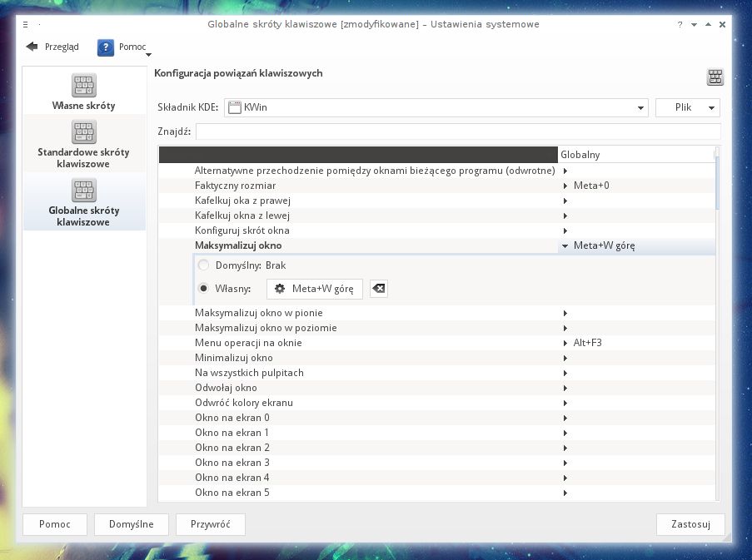
Task: Expand Maksymalizuj okno w poziomie arrow
Action: point(565,328)
